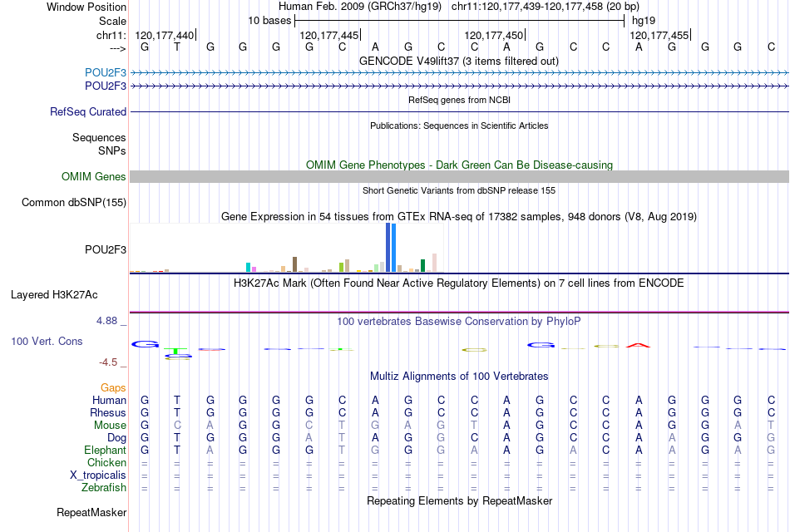Viewport: 790px width, 532px height.
Task: Click the 100 Vert. Cons track label
Action: pyautogui.click(x=47, y=342)
